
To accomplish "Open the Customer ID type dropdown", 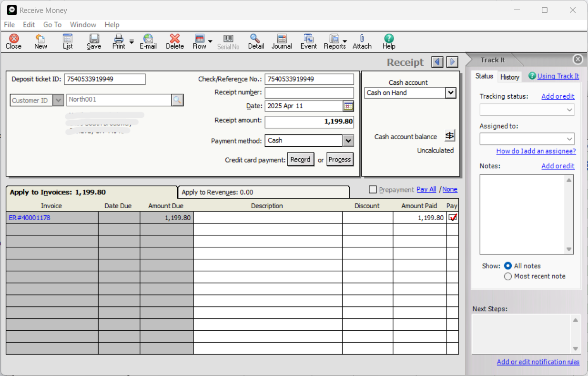I will pos(58,100).
